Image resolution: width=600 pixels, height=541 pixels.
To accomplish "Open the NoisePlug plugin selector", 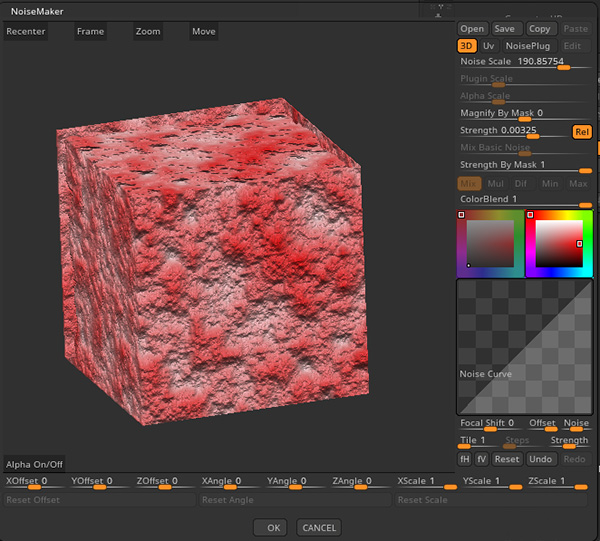I will [x=526, y=46].
